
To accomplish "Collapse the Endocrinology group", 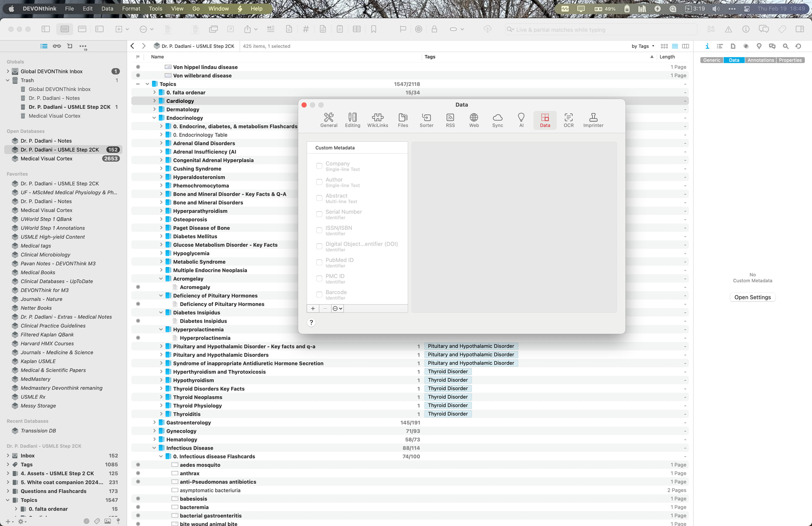I will tap(154, 118).
